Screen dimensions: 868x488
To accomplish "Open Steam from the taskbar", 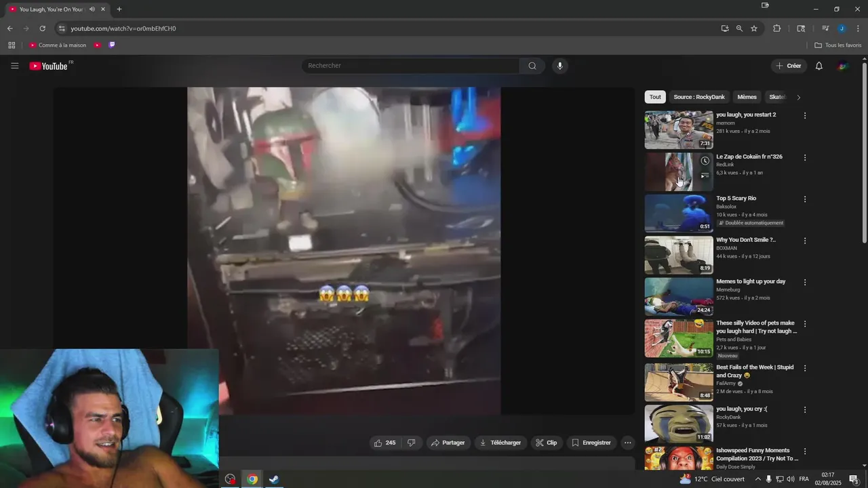I will tap(274, 479).
